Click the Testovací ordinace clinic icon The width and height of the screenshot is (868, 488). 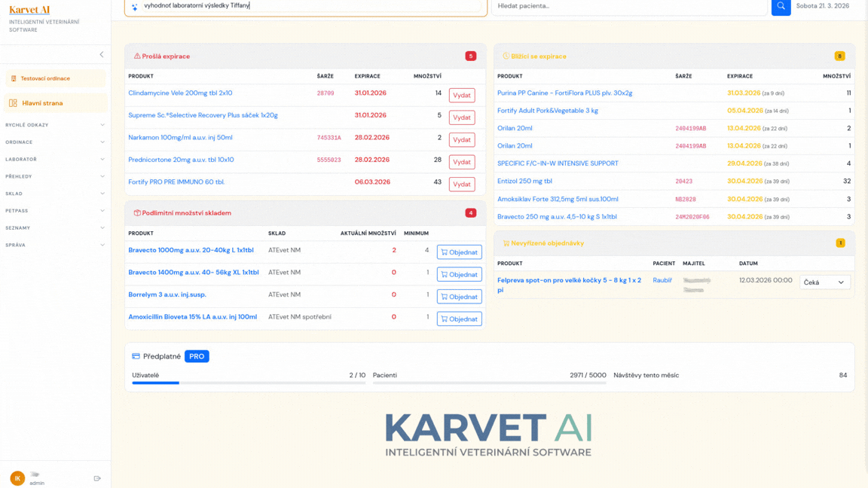pos(14,78)
